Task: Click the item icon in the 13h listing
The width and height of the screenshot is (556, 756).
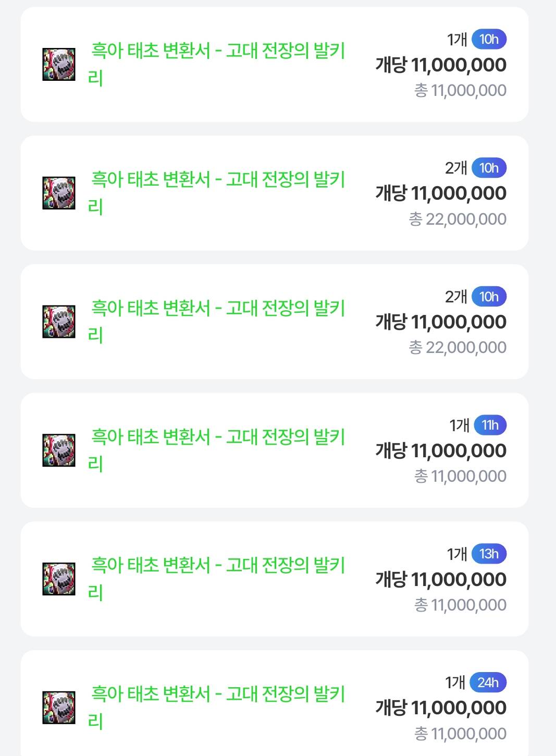Action: (59, 579)
